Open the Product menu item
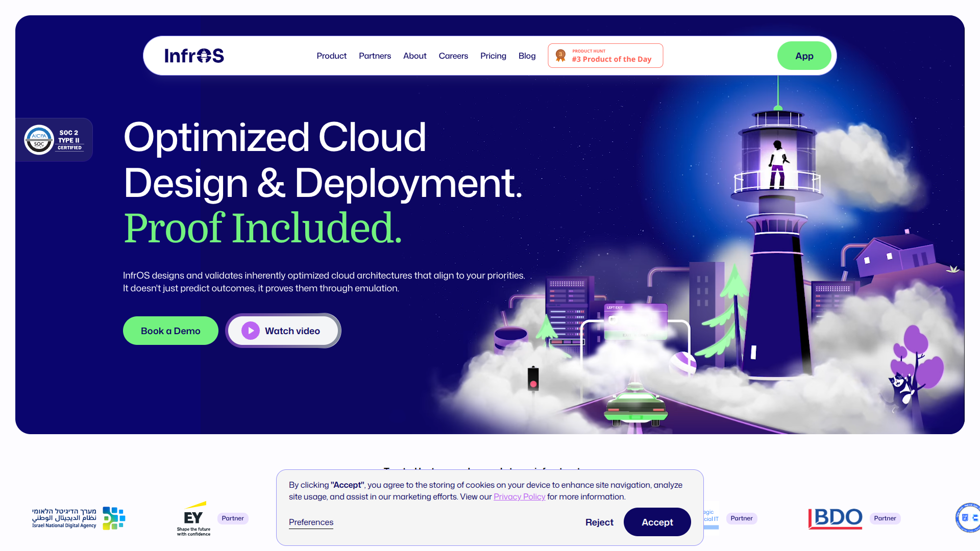980x551 pixels. coord(331,56)
